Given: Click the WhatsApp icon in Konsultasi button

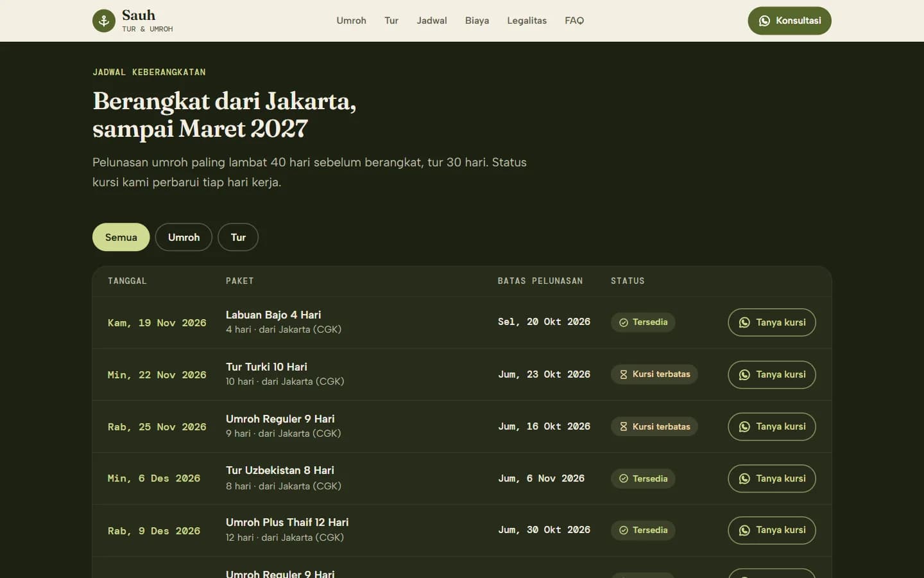Looking at the screenshot, I should [x=764, y=21].
